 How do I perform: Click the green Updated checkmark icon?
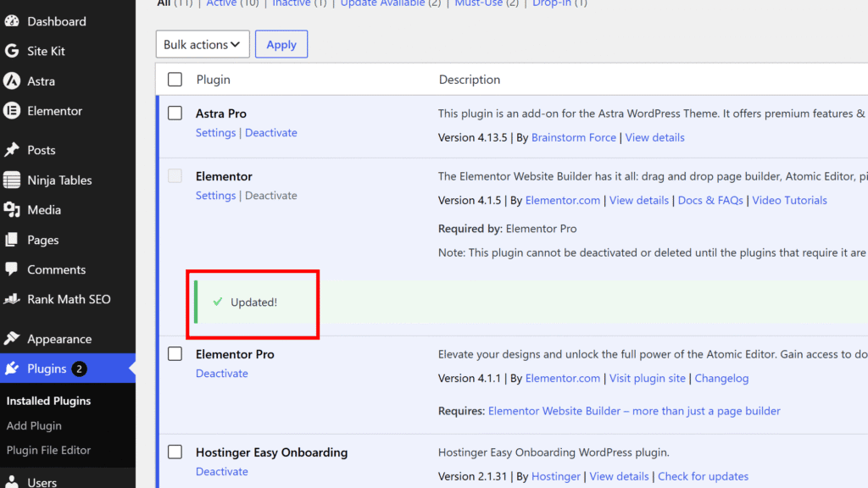(218, 302)
